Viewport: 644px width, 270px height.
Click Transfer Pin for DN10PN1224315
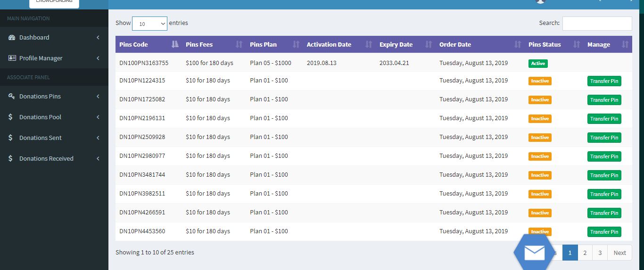[604, 81]
